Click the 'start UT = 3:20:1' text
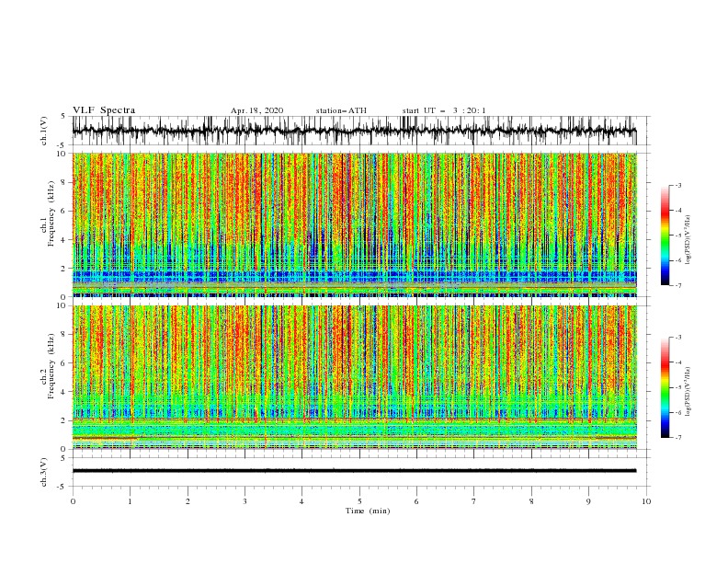 (444, 110)
